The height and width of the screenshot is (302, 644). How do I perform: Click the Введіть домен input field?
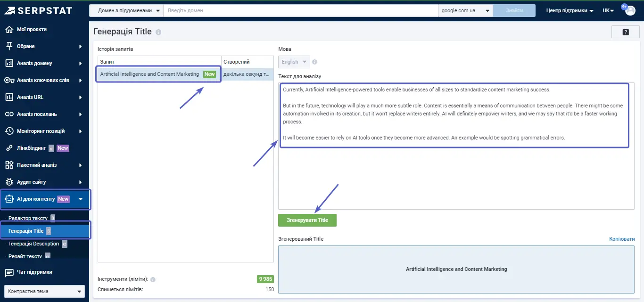click(300, 10)
